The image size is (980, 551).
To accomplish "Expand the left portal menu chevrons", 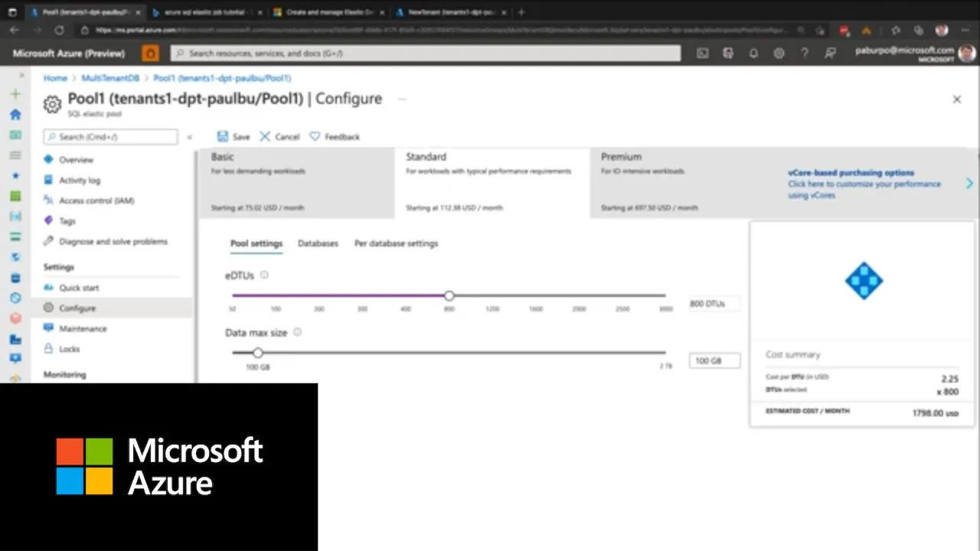I will [22, 76].
